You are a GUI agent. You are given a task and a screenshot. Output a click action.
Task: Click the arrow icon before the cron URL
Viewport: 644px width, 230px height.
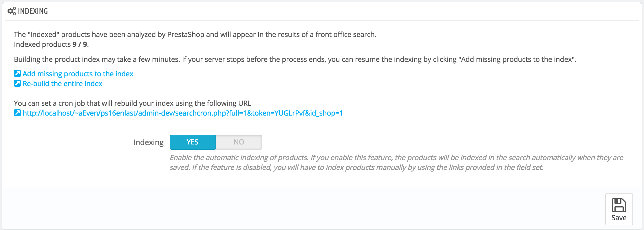(x=17, y=113)
